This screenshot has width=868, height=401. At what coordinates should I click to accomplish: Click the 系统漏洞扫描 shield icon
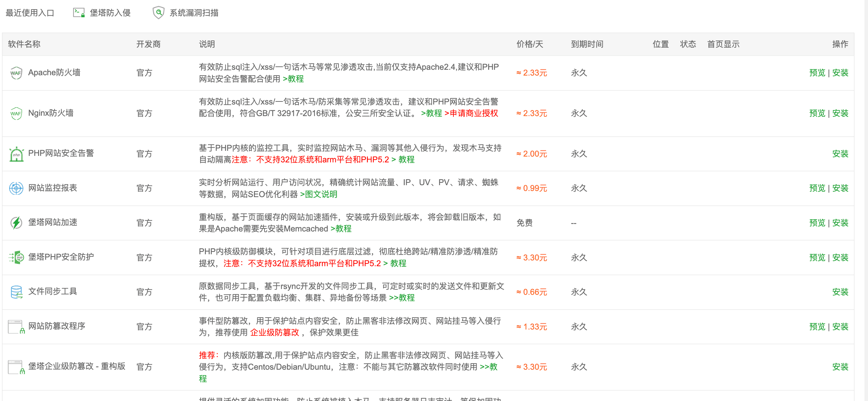click(158, 13)
